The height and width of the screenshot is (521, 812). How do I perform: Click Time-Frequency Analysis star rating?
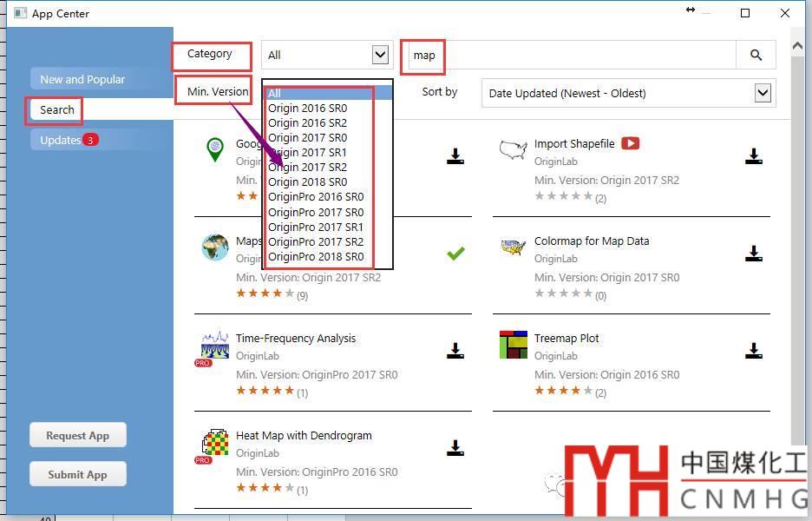(x=265, y=391)
